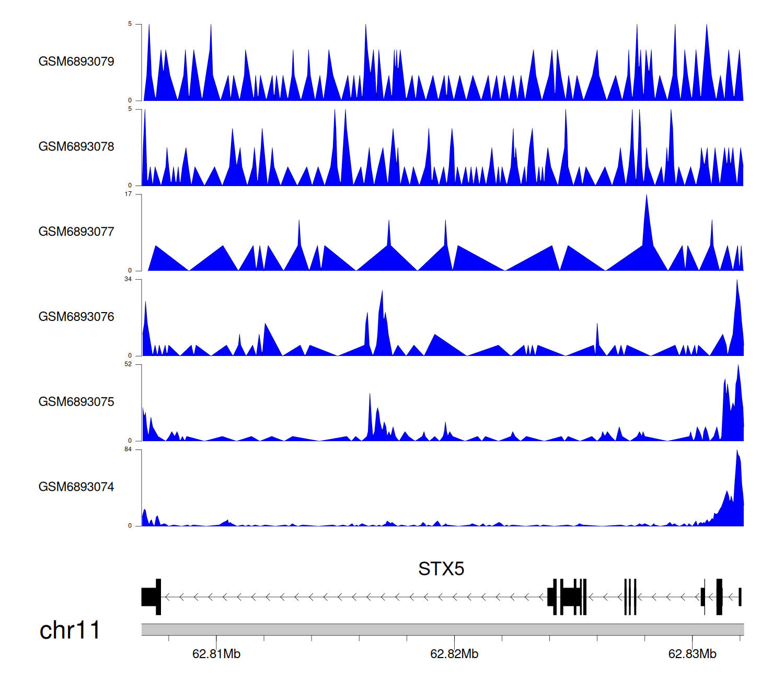
Task: Select the GSM6893074 track name
Action: point(76,487)
